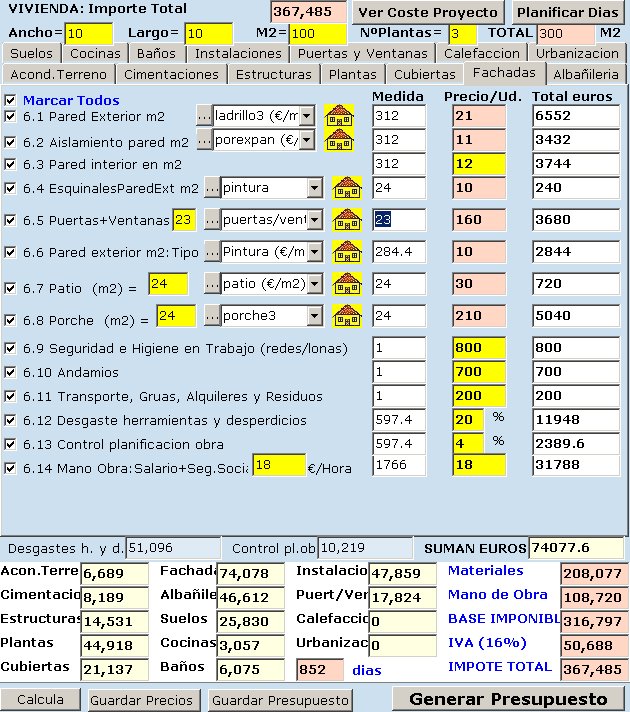The width and height of the screenshot is (630, 712).
Task: Uncheck 6.14 Mano Obra checkbox
Action: [x=10, y=468]
